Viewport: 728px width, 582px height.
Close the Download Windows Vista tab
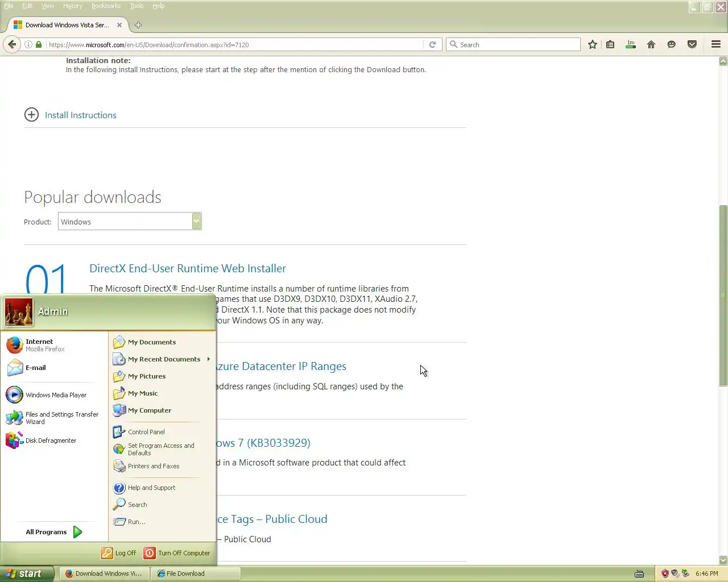coord(119,25)
